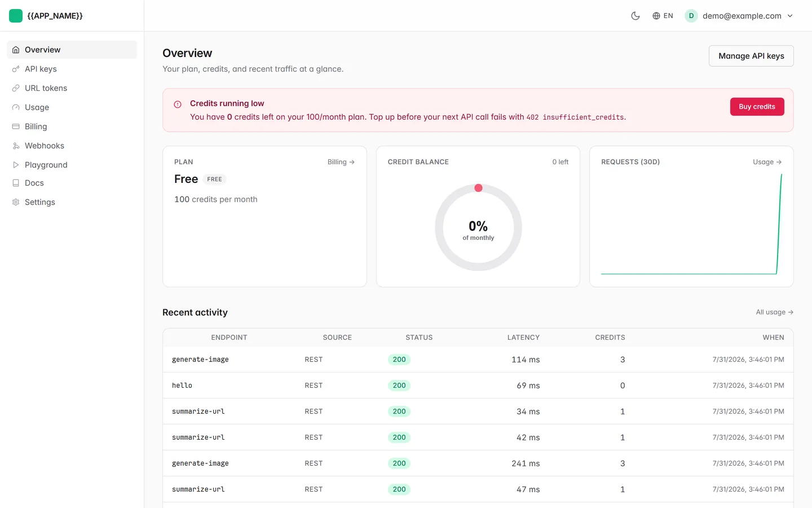Open Billing in the sidebar

(72, 126)
